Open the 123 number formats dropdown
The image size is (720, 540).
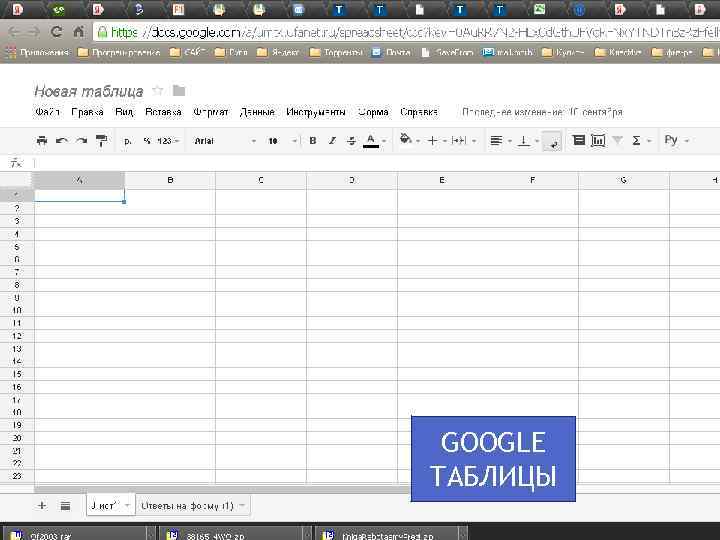click(168, 141)
